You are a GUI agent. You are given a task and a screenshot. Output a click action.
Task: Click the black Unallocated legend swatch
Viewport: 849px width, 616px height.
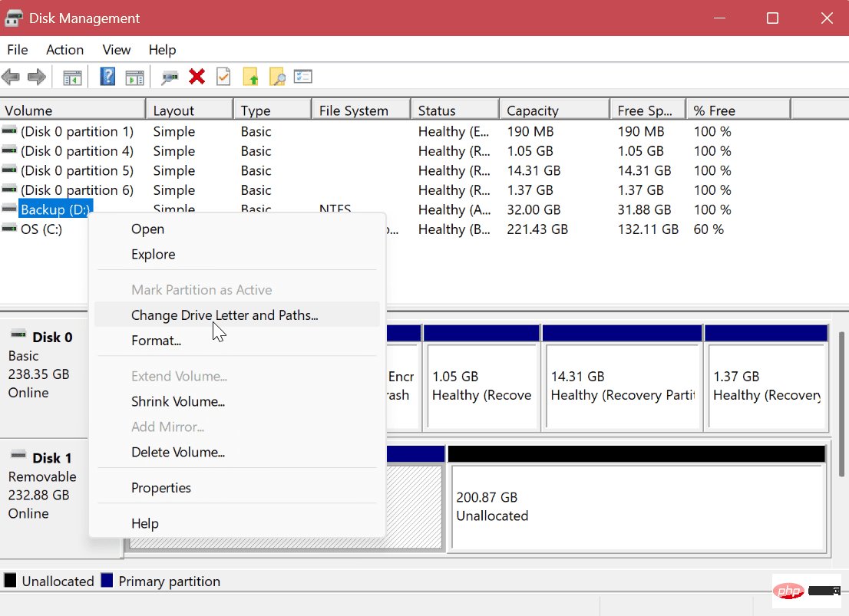(10, 580)
